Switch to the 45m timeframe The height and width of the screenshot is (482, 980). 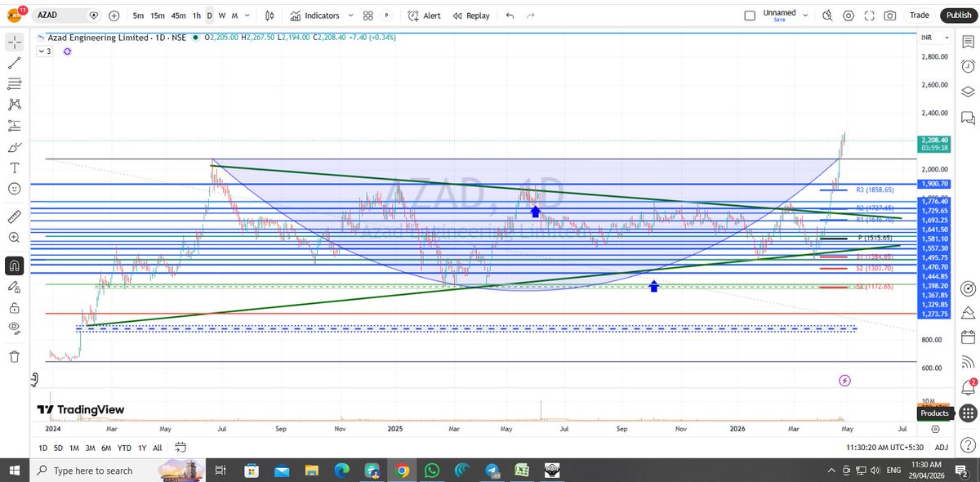pos(178,16)
